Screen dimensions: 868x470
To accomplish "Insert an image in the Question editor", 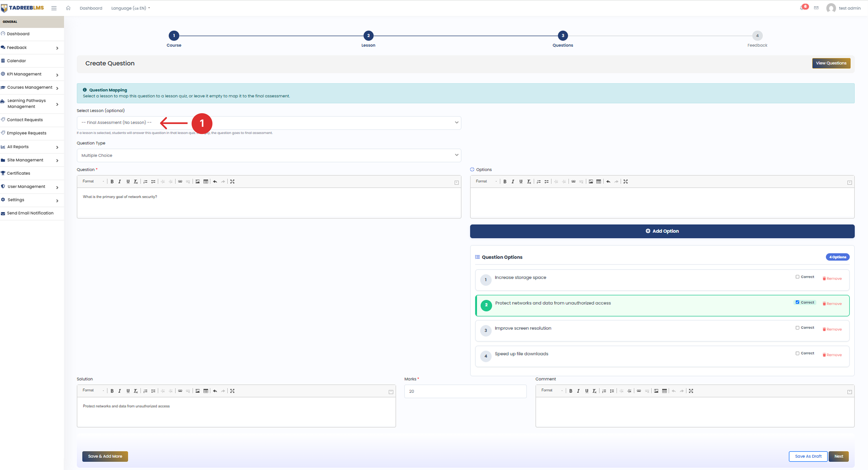I will point(197,182).
